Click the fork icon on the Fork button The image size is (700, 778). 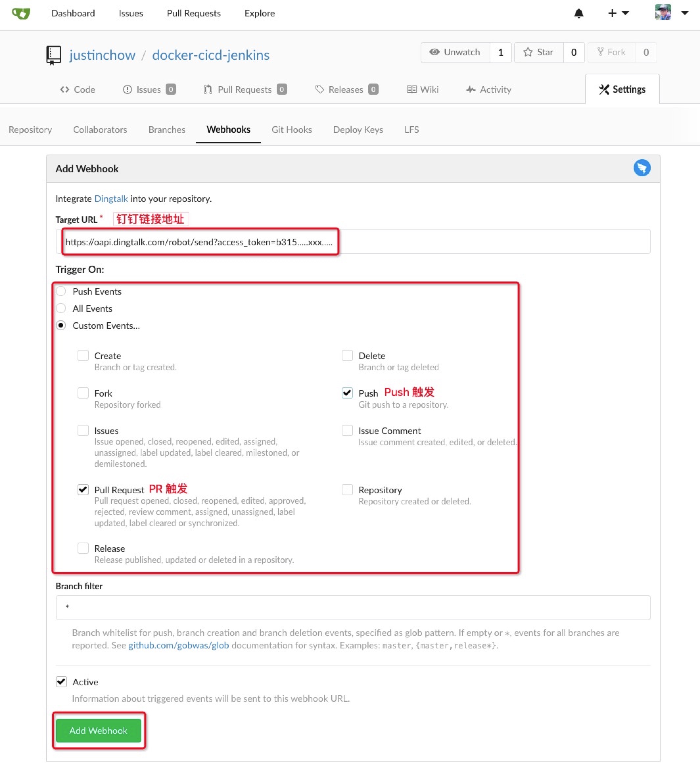click(600, 52)
